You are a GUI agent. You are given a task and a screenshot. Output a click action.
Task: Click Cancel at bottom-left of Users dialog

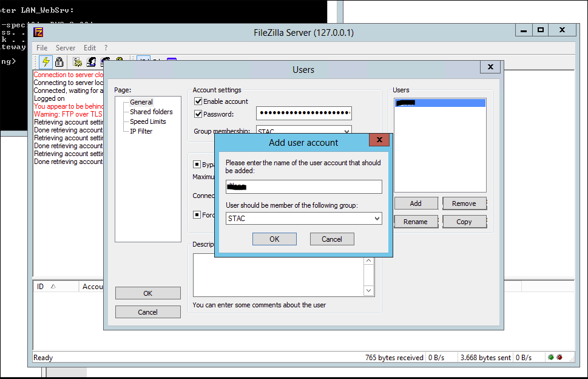[x=147, y=312]
